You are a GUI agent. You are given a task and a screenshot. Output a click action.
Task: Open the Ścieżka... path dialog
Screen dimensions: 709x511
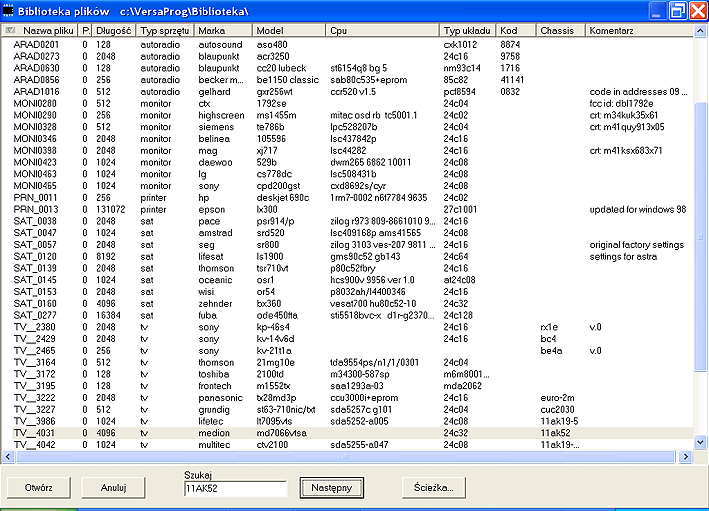[434, 488]
